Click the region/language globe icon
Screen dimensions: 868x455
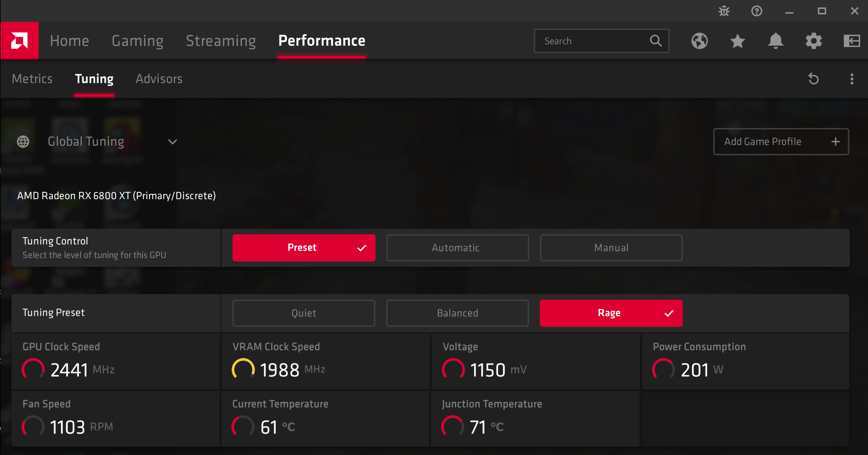pos(700,41)
